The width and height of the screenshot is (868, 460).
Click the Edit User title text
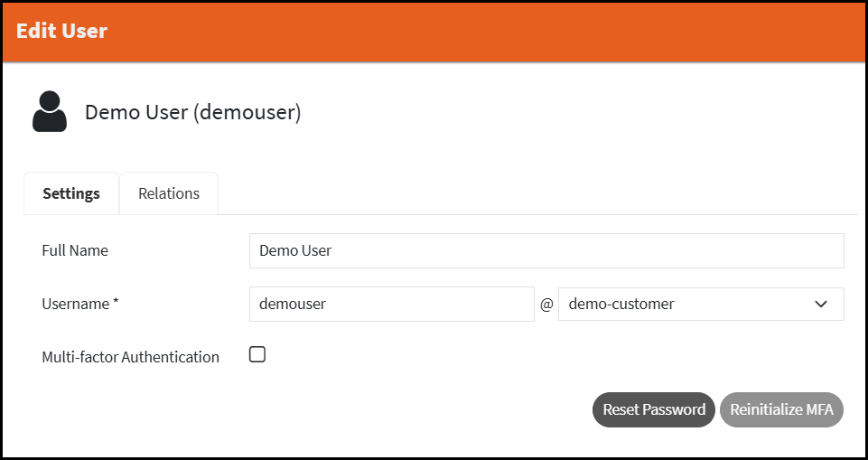click(61, 31)
